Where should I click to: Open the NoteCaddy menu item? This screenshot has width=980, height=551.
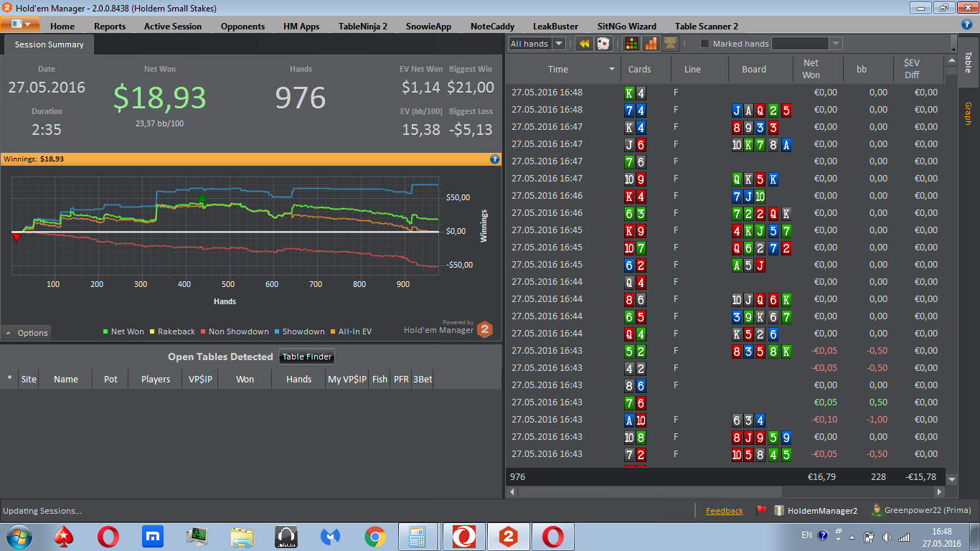492,26
